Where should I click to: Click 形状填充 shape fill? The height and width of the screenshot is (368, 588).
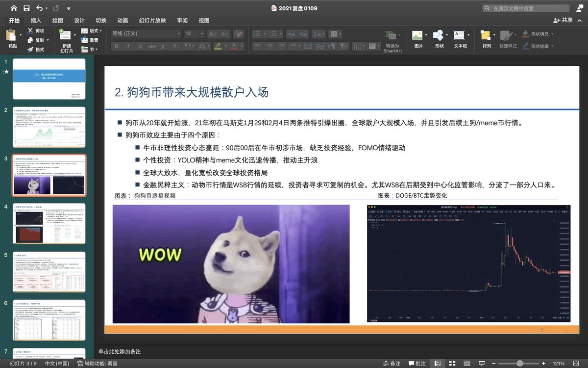539,34
